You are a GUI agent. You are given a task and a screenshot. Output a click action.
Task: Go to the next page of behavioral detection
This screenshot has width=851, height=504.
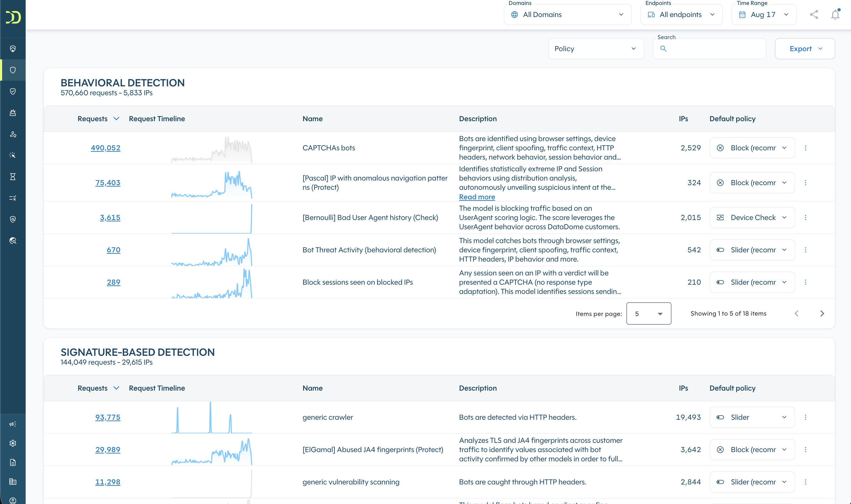(822, 313)
